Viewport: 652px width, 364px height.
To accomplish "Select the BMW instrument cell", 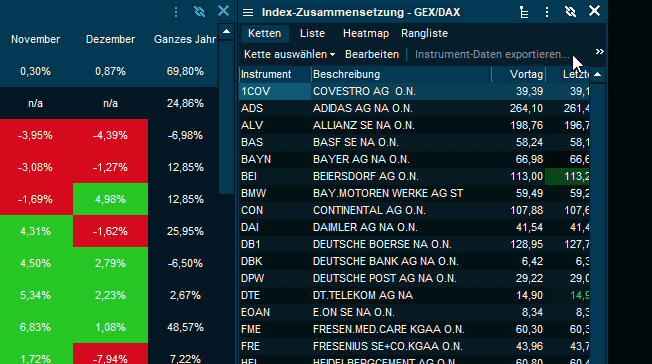I will coord(275,193).
